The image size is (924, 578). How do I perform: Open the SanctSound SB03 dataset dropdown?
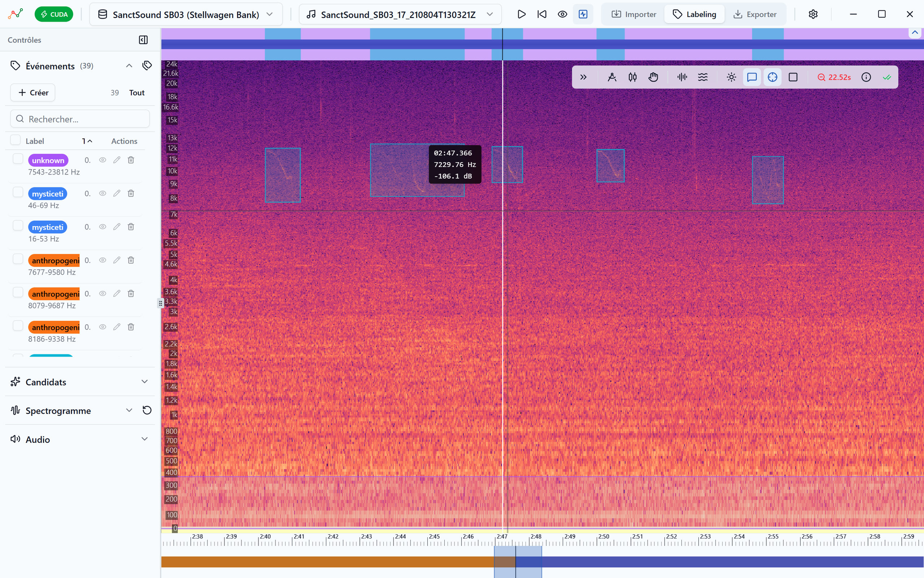point(186,14)
